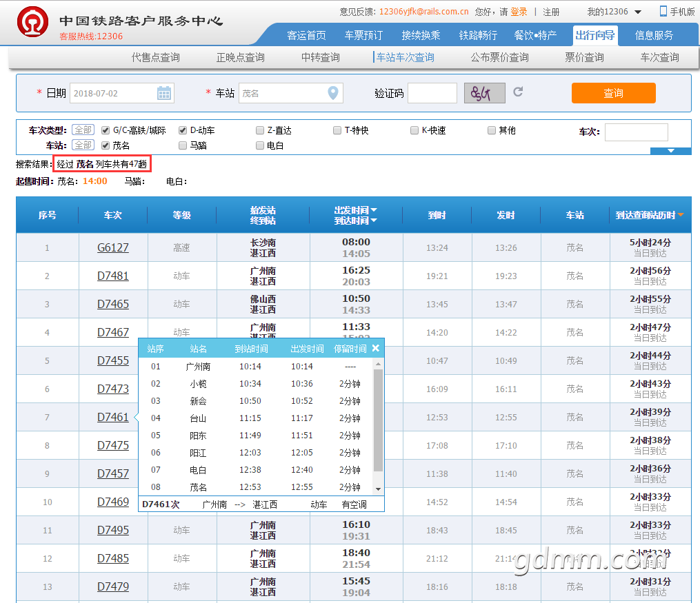
Task: Enable the Z-直达 checkbox
Action: (260, 130)
